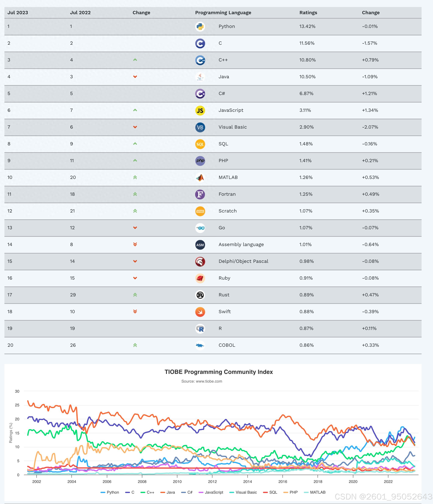
Task: Click the Delphi/Object Pascal language name
Action: [x=243, y=261]
